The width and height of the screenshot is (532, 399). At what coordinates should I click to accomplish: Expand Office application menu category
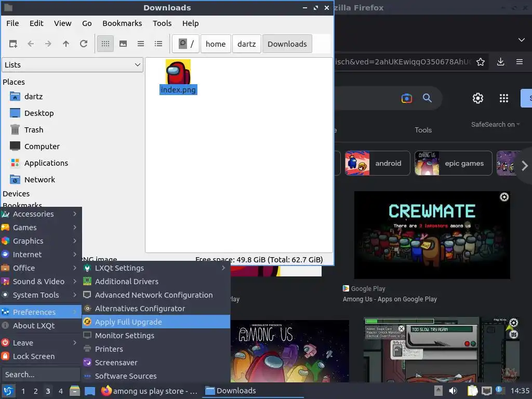[41, 268]
